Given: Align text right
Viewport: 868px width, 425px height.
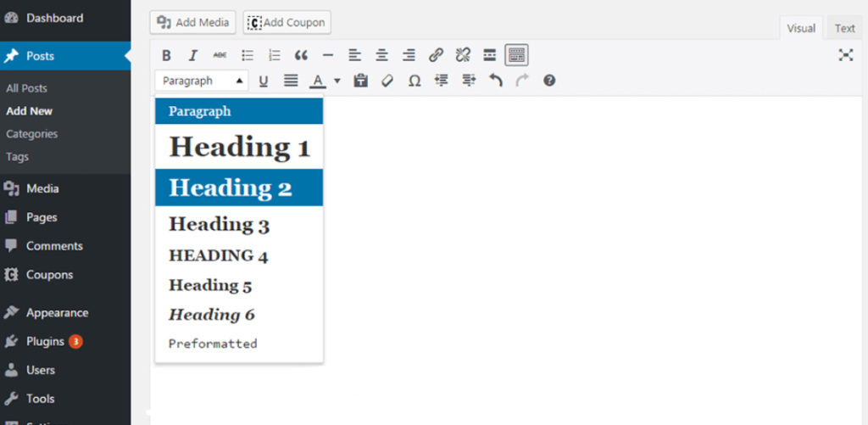Looking at the screenshot, I should point(409,55).
